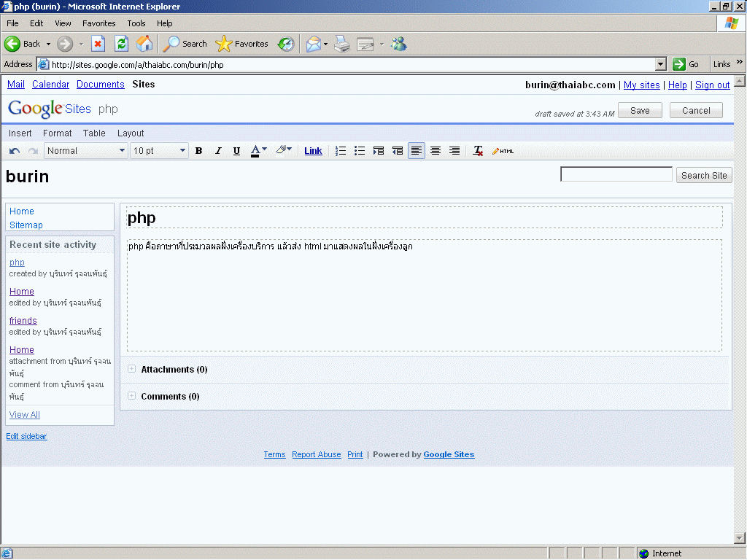Open the text color picker
The height and width of the screenshot is (560, 747).
point(258,151)
